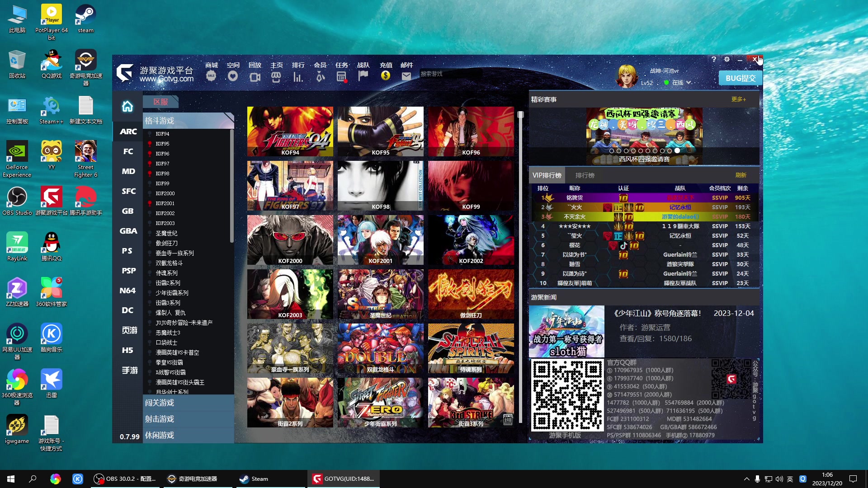Screen dimensions: 868x488
Task: Switch to the 排行榜 tab
Action: 585,175
